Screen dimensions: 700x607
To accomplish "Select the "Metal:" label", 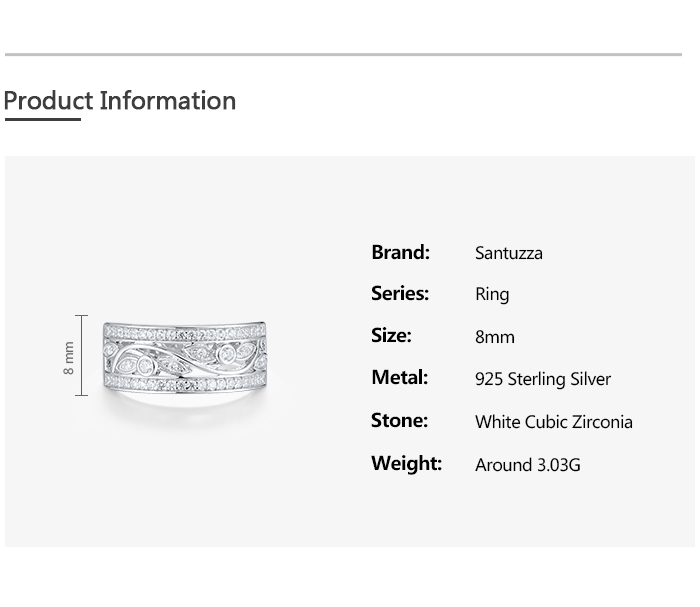I will pyautogui.click(x=399, y=377).
